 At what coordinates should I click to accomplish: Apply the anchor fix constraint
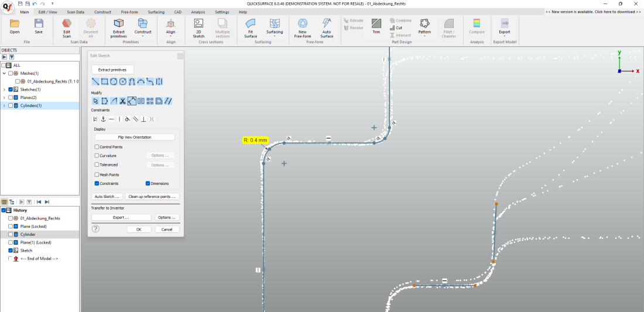point(103,119)
